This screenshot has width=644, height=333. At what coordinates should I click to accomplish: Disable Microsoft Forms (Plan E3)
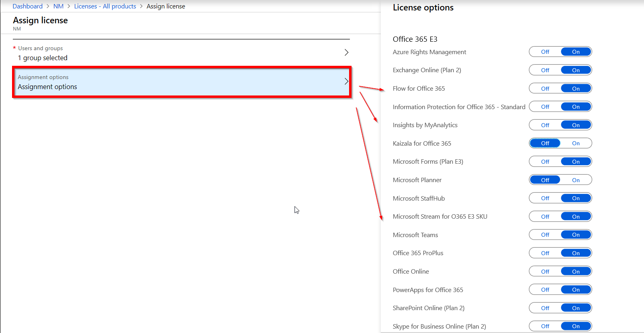click(x=545, y=162)
